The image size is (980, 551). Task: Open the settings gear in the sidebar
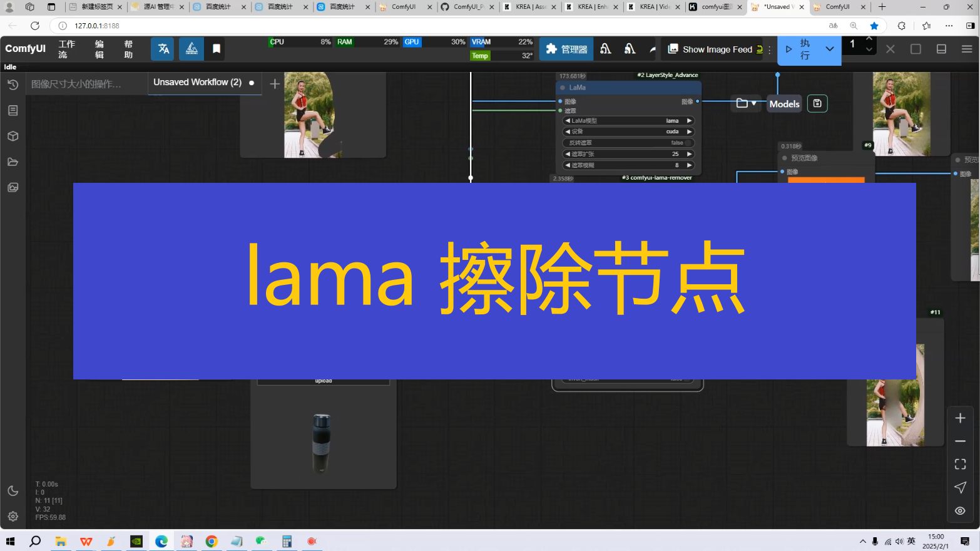point(13,517)
